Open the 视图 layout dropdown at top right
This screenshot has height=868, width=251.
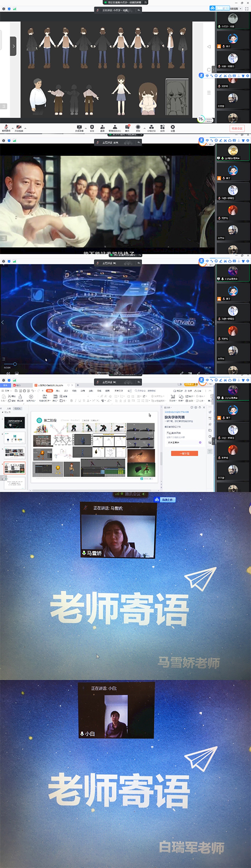click(236, 8)
